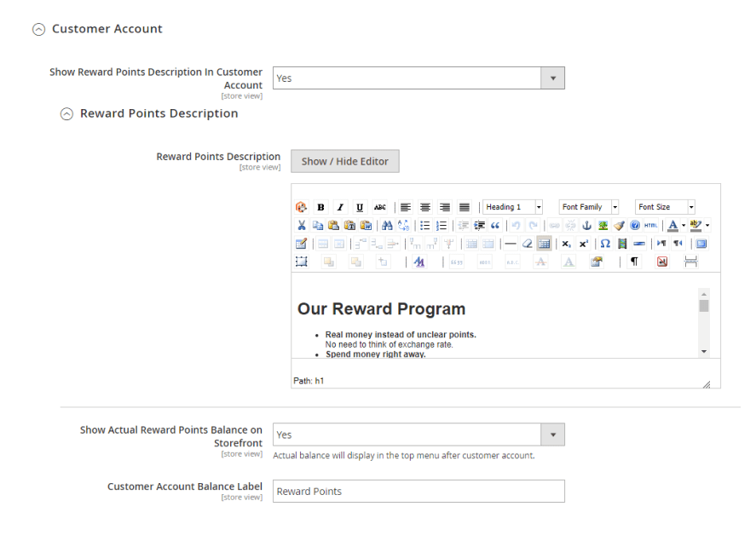756x541 pixels.
Task: Click the Insert Widget icon in editor
Action: (302, 207)
